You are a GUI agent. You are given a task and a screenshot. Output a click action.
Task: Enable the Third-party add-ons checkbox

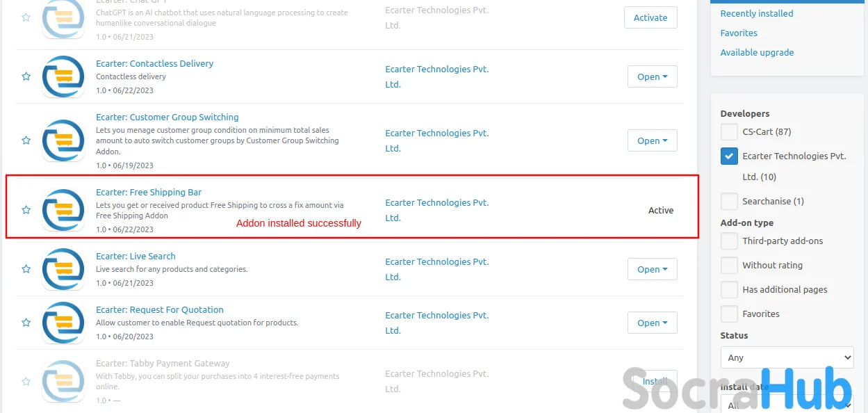point(729,241)
